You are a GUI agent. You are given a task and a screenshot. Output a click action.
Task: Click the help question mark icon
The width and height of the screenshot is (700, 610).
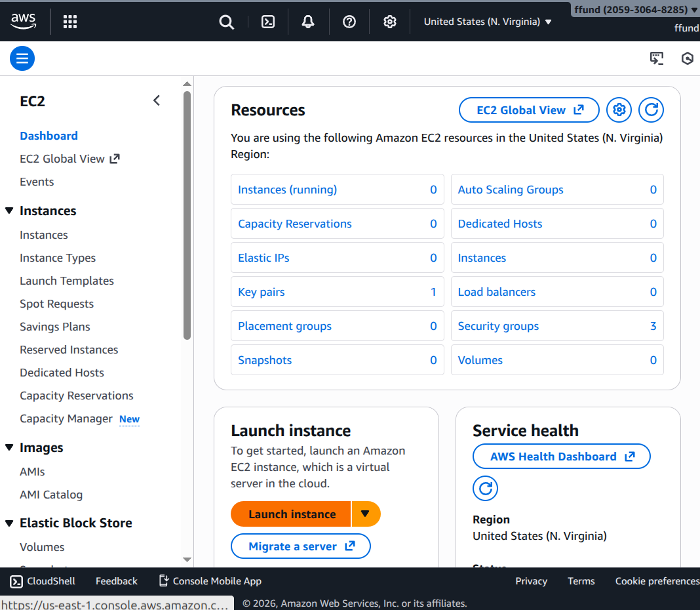tap(349, 22)
